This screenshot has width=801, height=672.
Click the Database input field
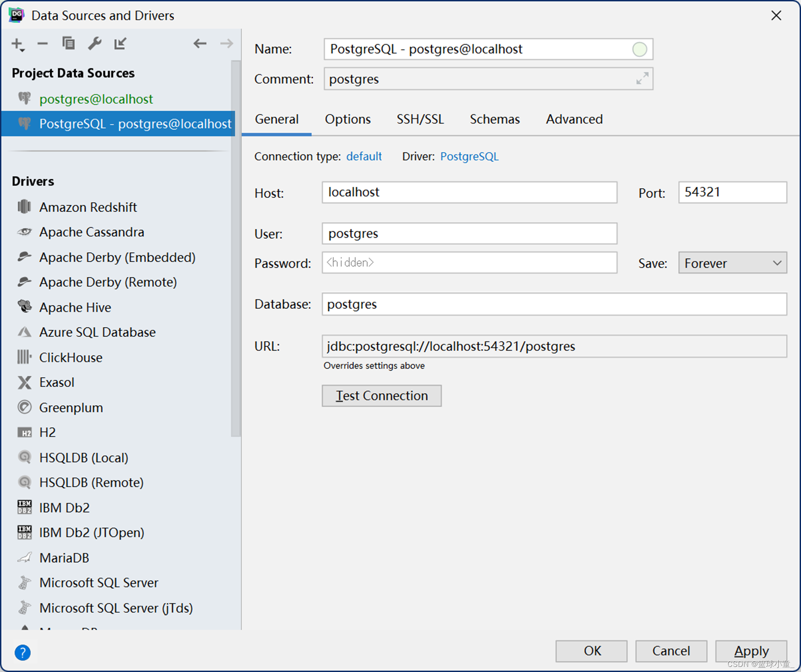click(x=554, y=304)
